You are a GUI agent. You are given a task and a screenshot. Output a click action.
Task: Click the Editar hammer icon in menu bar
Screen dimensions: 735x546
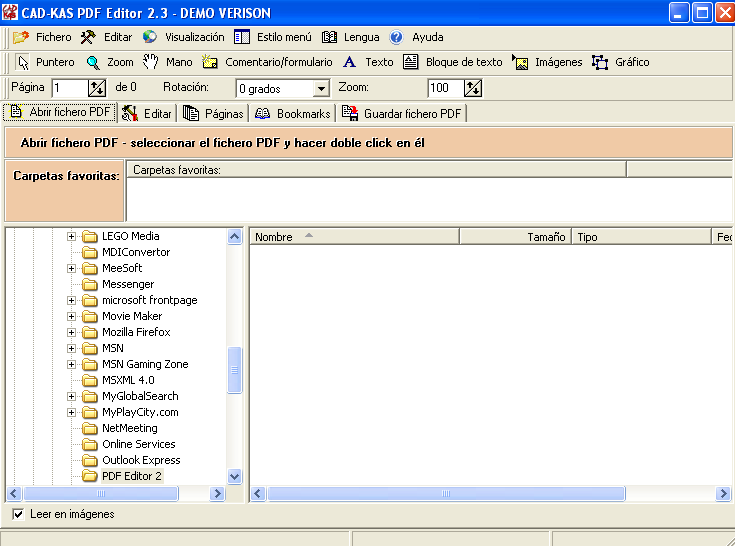coord(88,37)
